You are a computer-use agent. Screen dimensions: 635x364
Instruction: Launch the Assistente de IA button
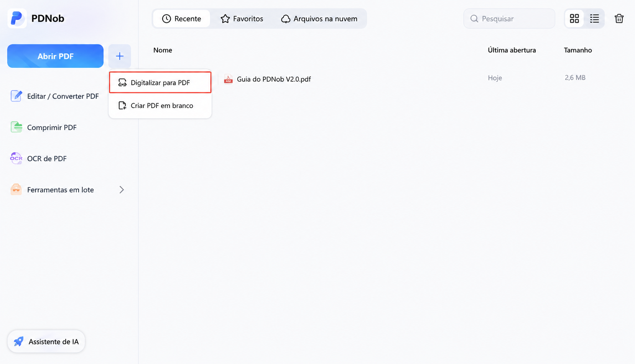pos(46,341)
